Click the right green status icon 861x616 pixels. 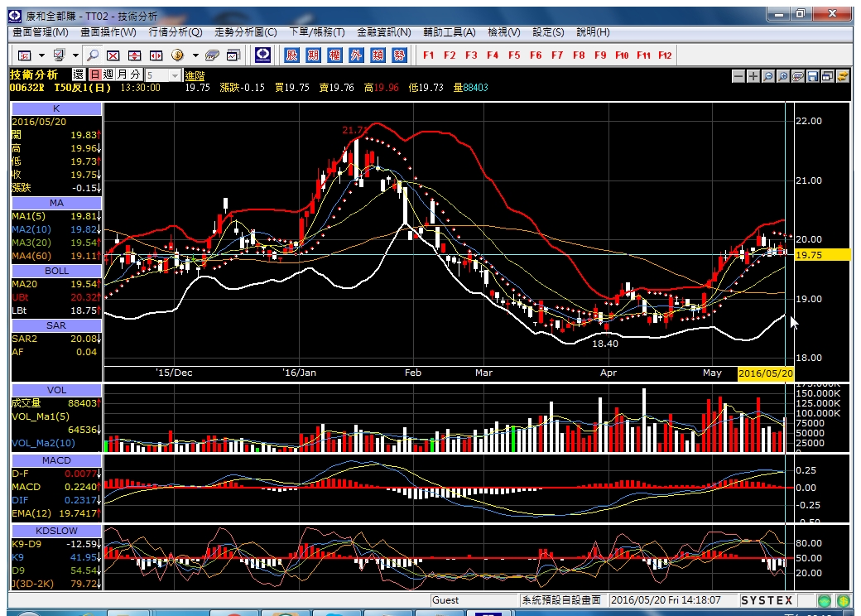844,600
